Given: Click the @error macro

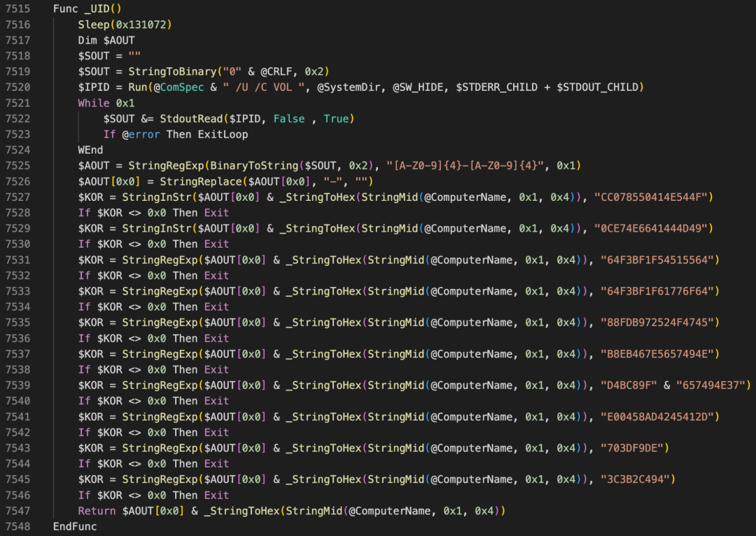Looking at the screenshot, I should pos(141,134).
